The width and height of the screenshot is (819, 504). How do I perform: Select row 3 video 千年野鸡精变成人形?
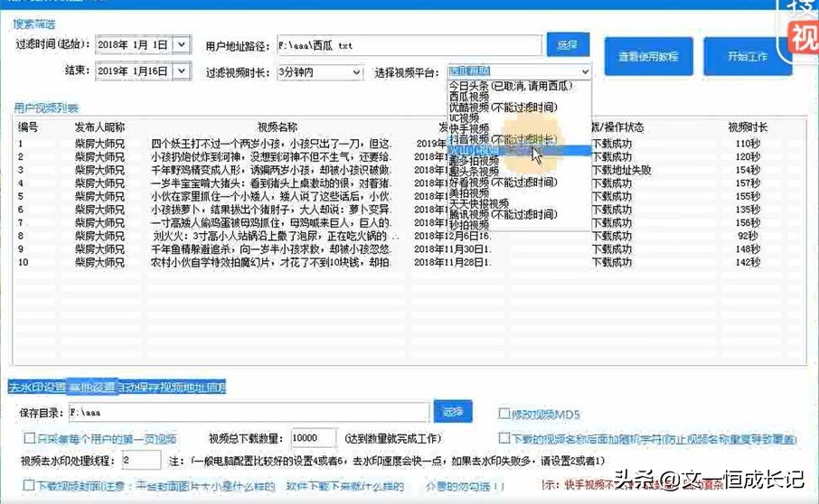point(270,170)
